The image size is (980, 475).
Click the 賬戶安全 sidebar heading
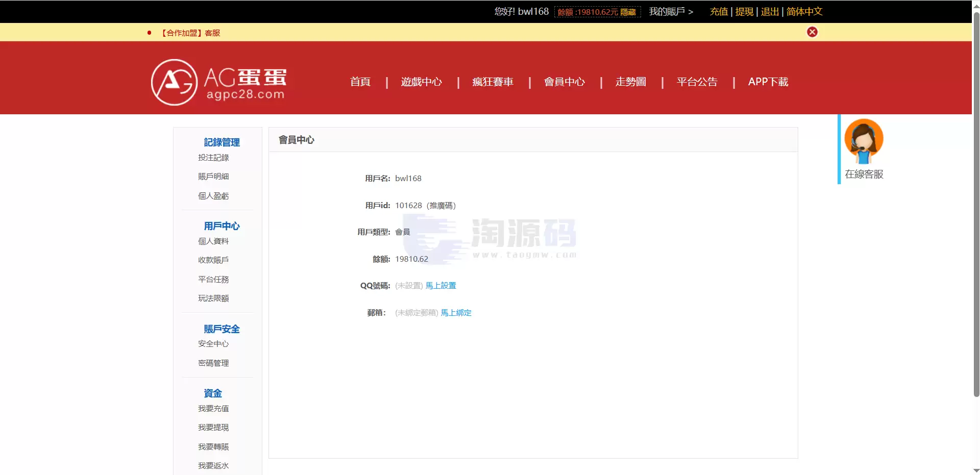222,329
